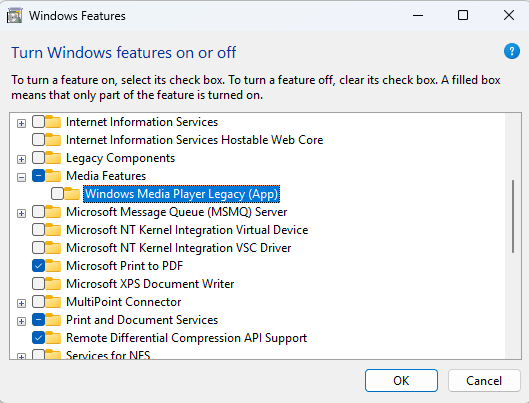Screen dimensions: 529x403
Task: Click the Cancel button
Action: click(x=484, y=380)
